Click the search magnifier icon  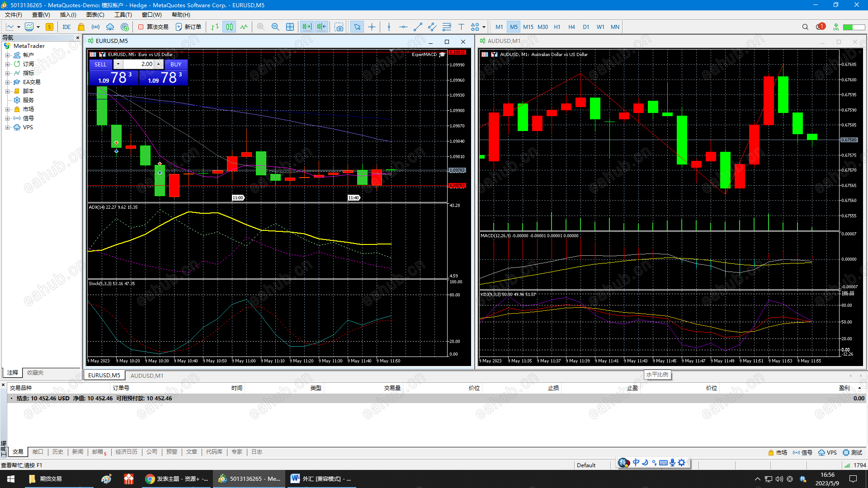coord(805,27)
